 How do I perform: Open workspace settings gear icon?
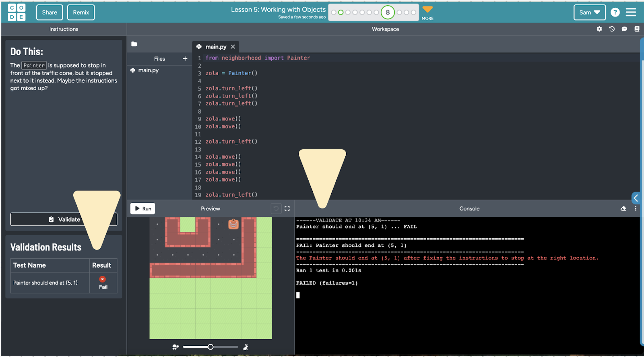click(x=599, y=29)
